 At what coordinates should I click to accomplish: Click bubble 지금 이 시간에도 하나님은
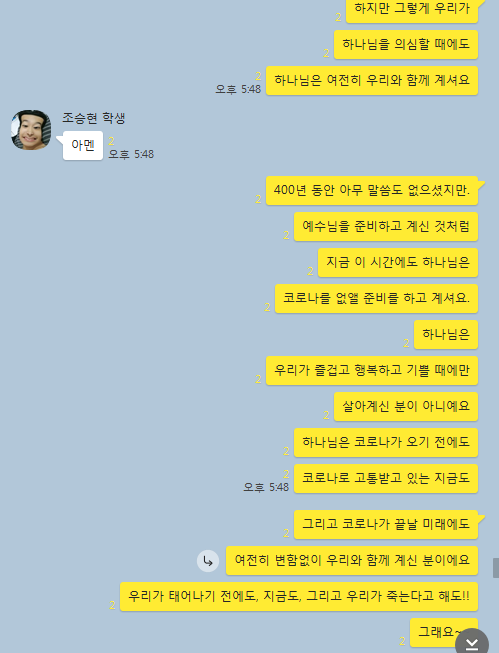[x=398, y=262]
